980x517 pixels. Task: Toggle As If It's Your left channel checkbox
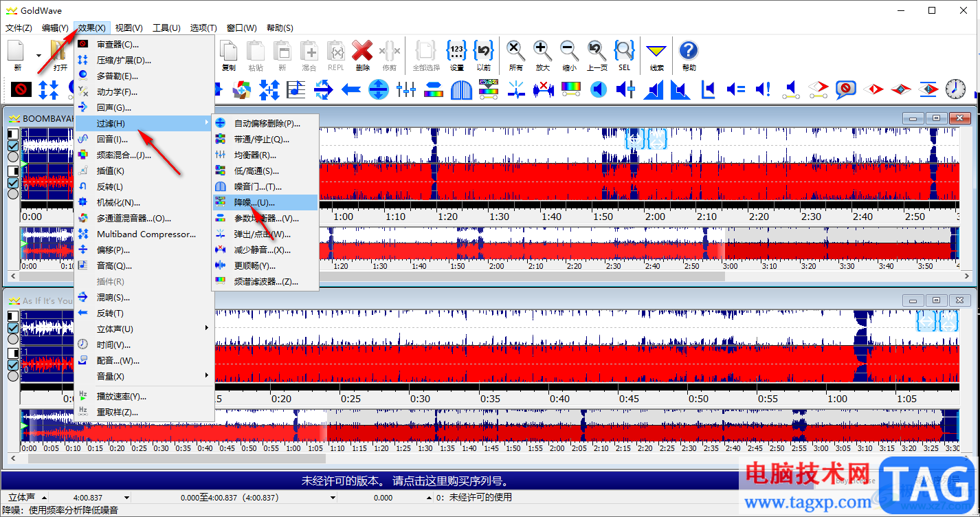click(x=12, y=328)
